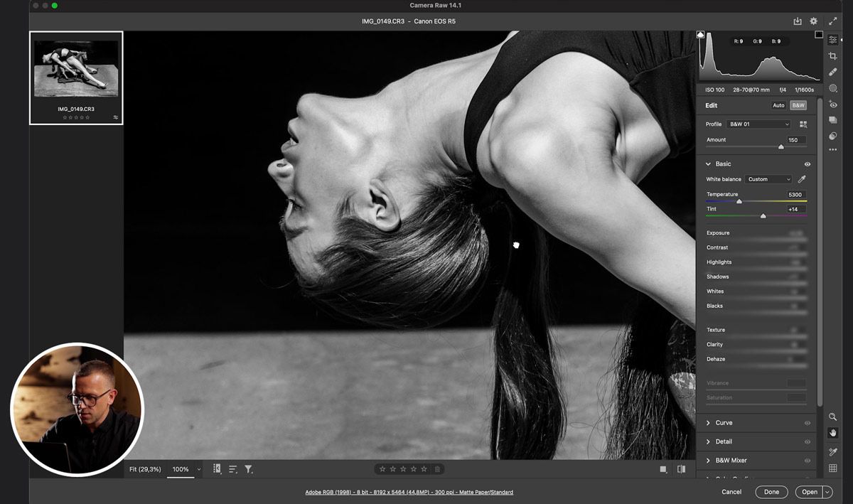
Task: Toggle the B&W conversion button
Action: pos(798,105)
